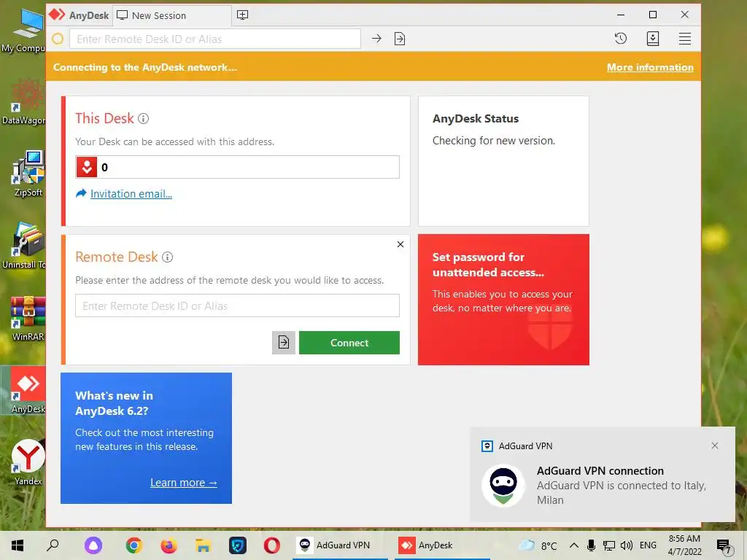Click the AnyDesk logo tab
The image size is (747, 560).
pos(79,15)
